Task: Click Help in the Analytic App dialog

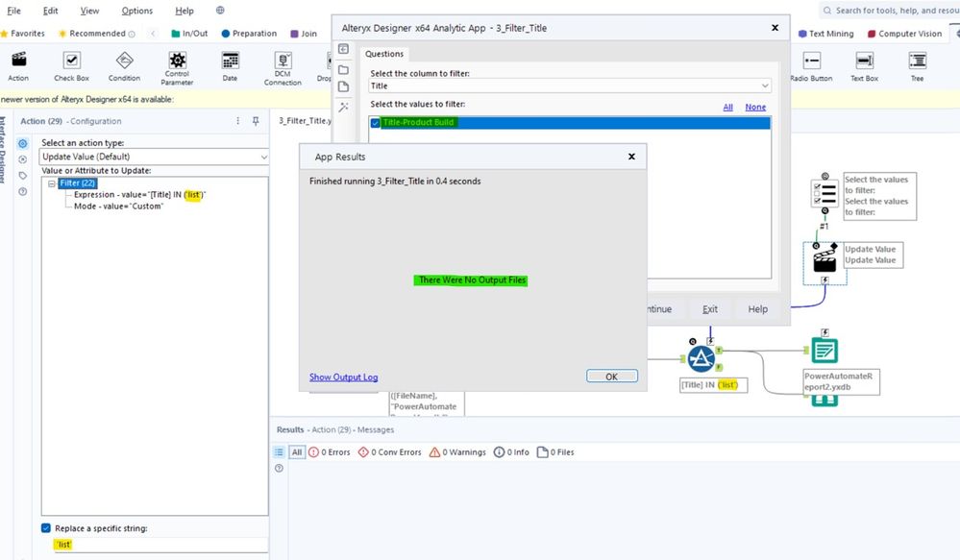Action: [x=758, y=309]
